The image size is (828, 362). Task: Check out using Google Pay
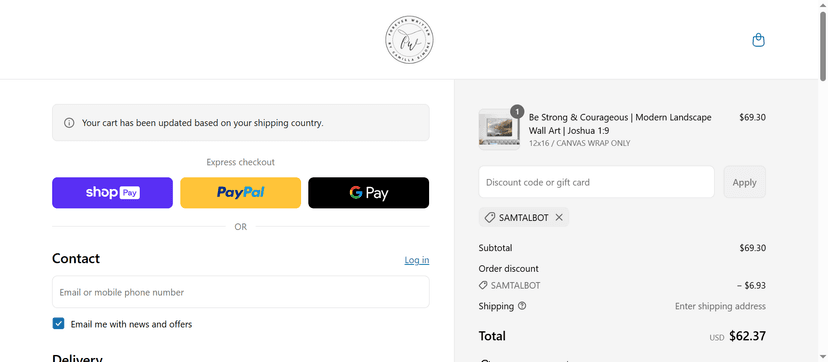click(x=369, y=193)
